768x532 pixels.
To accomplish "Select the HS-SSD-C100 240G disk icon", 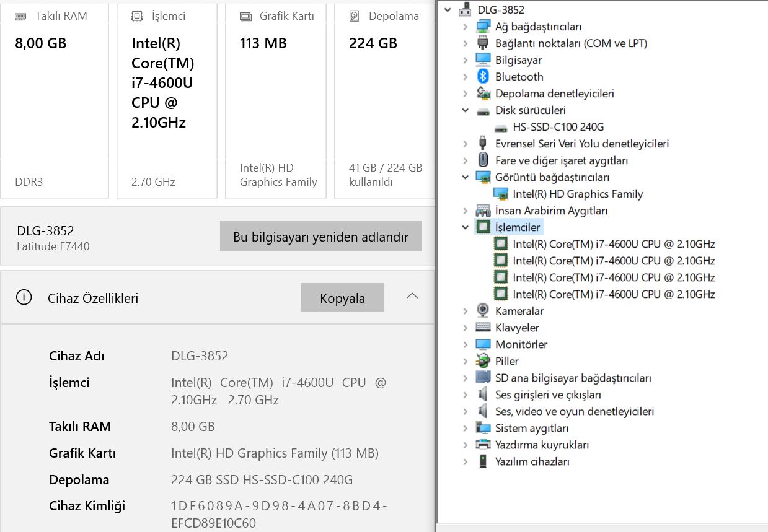I will [501, 127].
